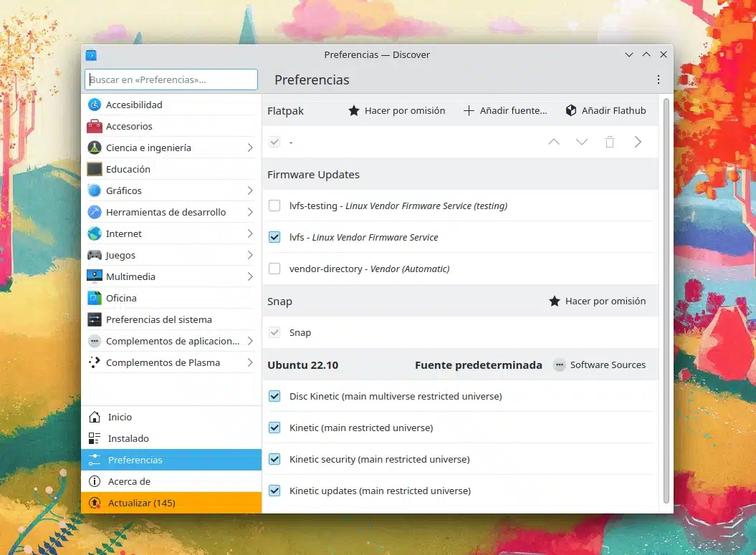Click the Añadir Flathub button
The image size is (756, 555).
pyautogui.click(x=606, y=111)
